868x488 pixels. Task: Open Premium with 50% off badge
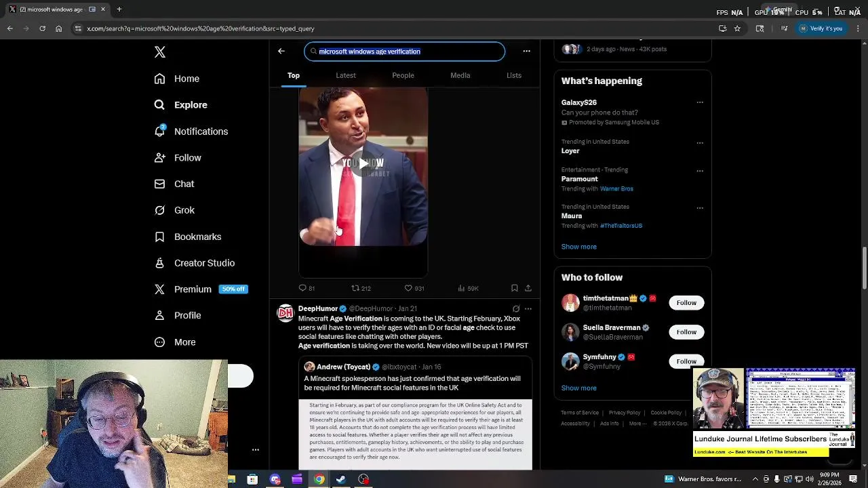201,289
